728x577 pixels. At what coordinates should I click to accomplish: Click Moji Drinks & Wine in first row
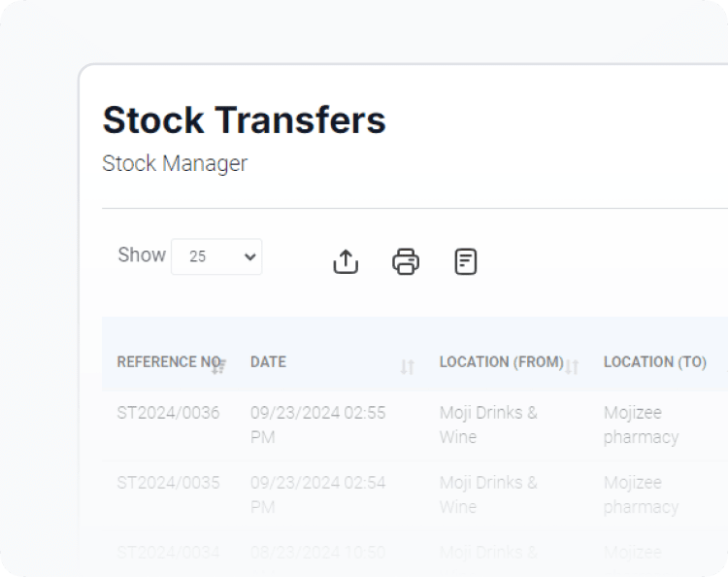click(x=488, y=424)
